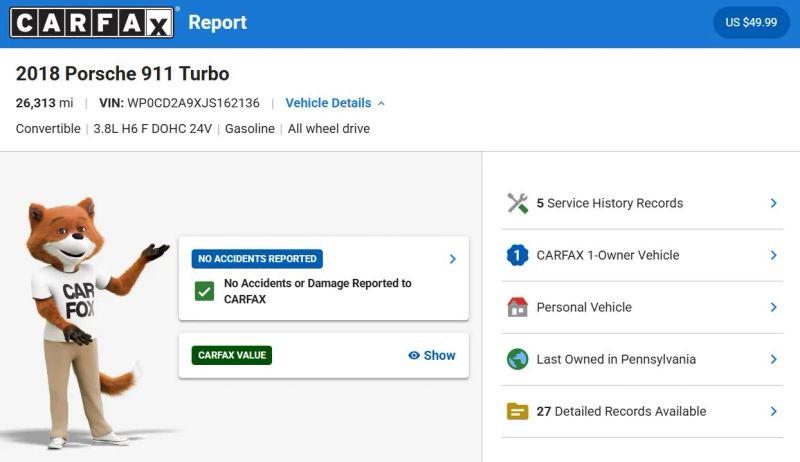Expand Service History Records with its chevron
This screenshot has width=800, height=462.
pos(773,203)
